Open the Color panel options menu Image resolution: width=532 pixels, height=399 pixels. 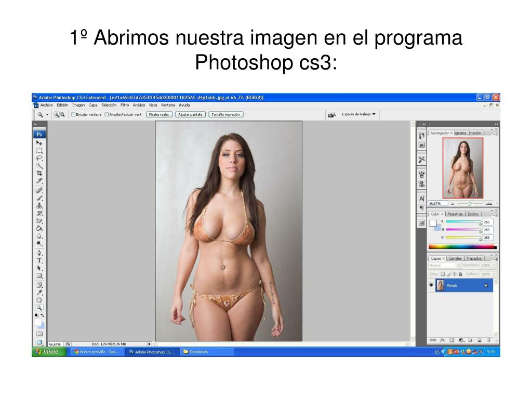[495, 215]
